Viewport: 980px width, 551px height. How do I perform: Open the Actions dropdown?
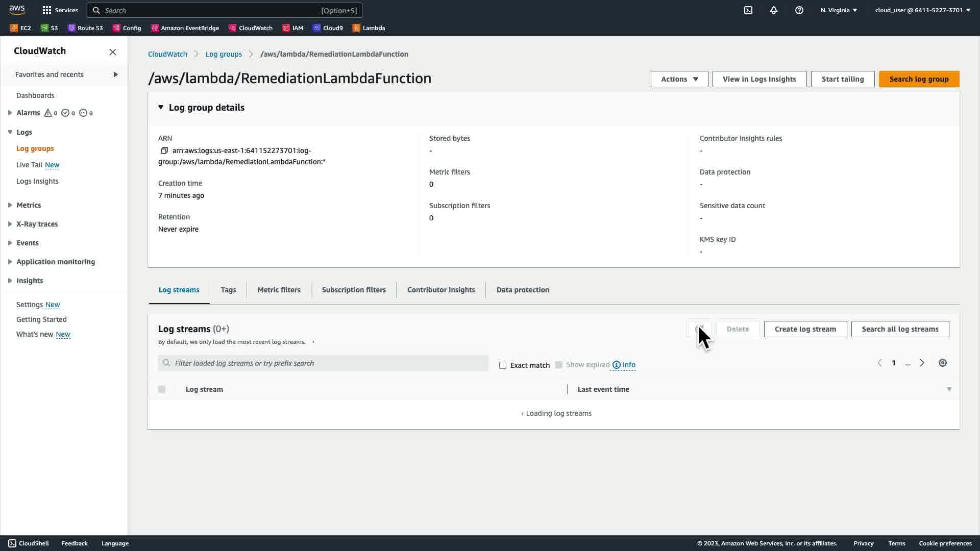tap(679, 79)
